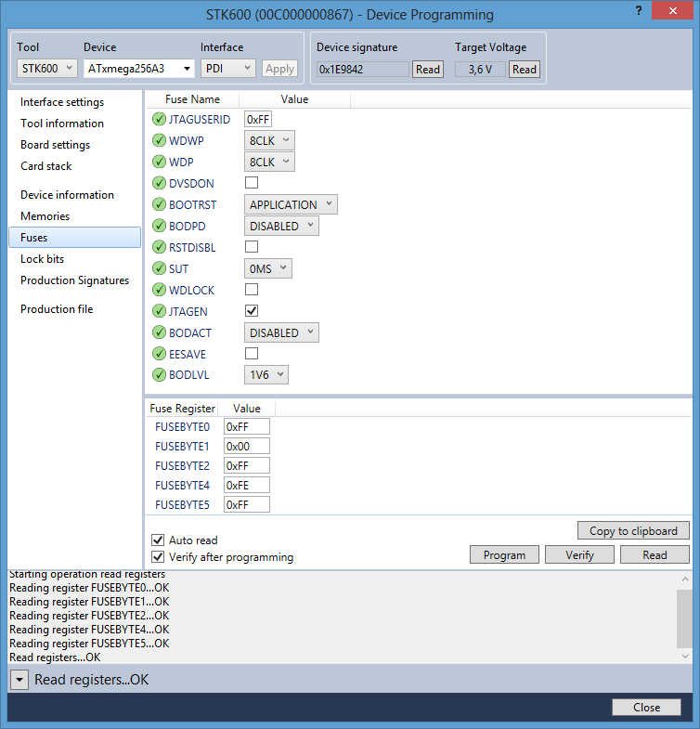Click the FUSEBYTE1 value field 0x00

(247, 447)
